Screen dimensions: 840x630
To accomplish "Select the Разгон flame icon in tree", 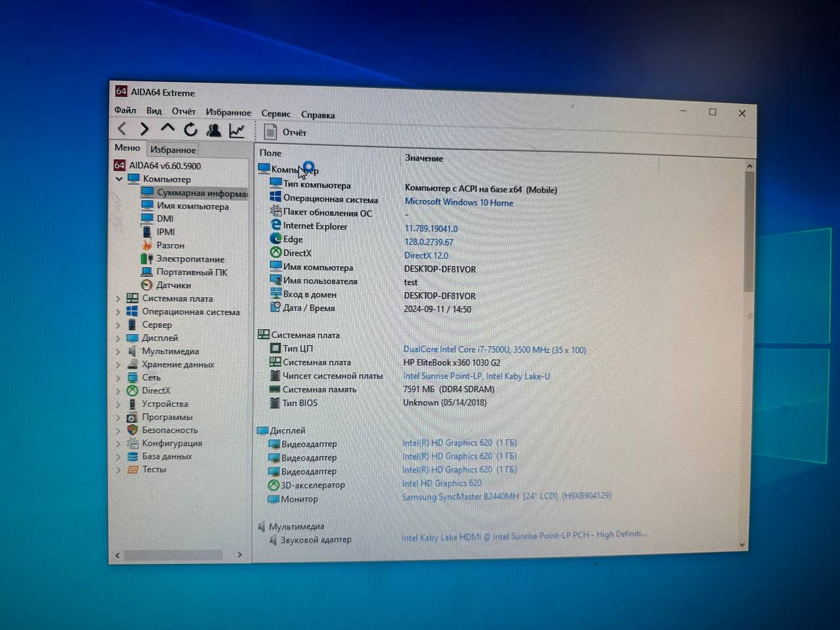I will pyautogui.click(x=147, y=245).
